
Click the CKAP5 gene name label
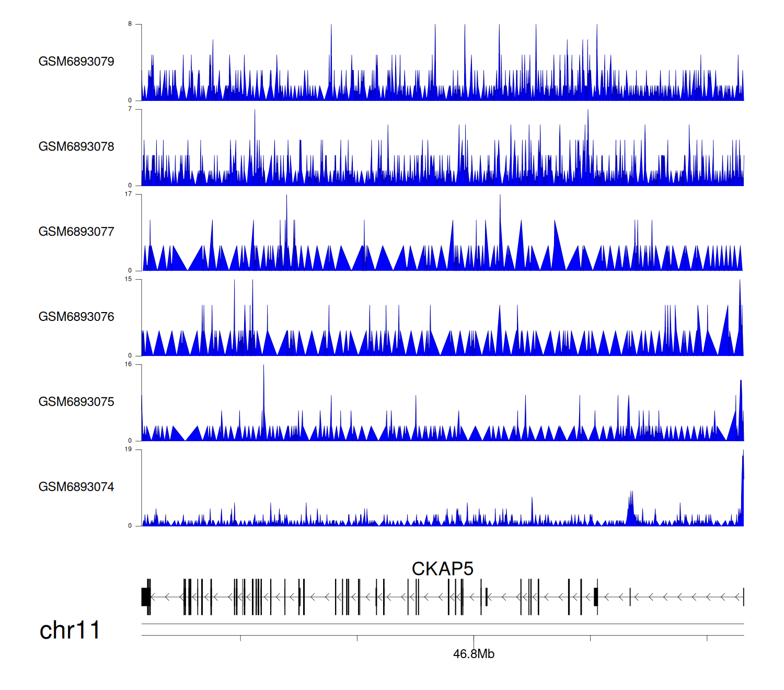click(442, 569)
